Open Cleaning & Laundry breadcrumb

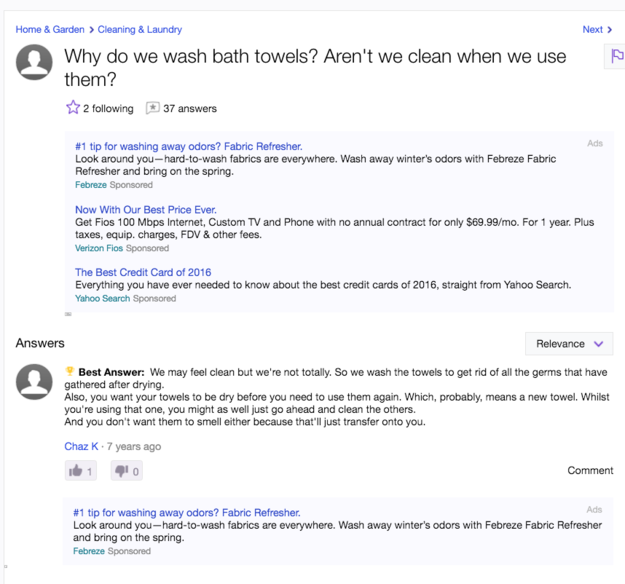pos(140,29)
